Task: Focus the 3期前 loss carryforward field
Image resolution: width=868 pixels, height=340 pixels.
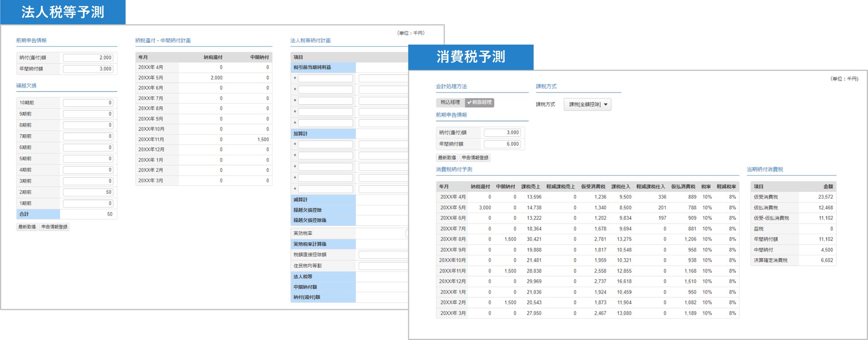Action: coord(88,181)
